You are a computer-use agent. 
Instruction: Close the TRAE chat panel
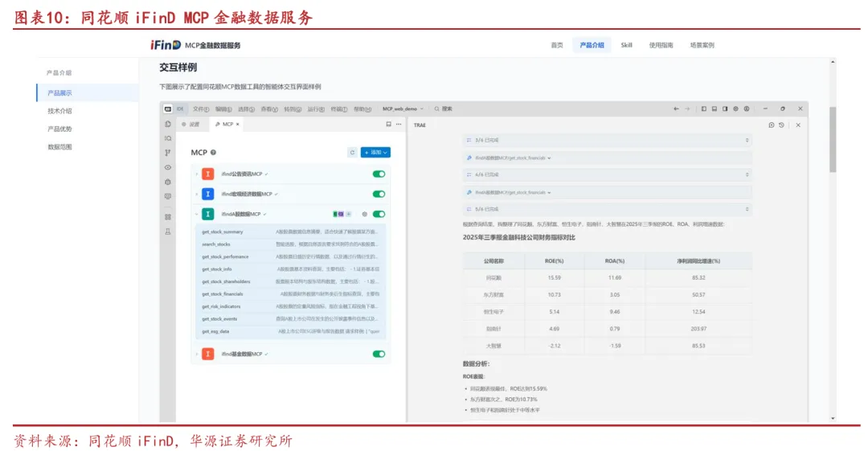pos(798,125)
